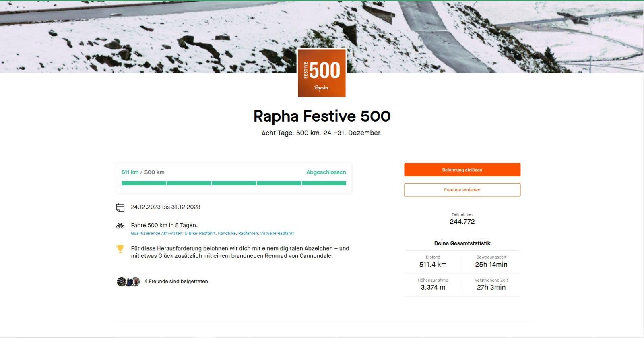Click the Freunde einladen button
Image resolution: width=644 pixels, height=338 pixels.
point(462,190)
